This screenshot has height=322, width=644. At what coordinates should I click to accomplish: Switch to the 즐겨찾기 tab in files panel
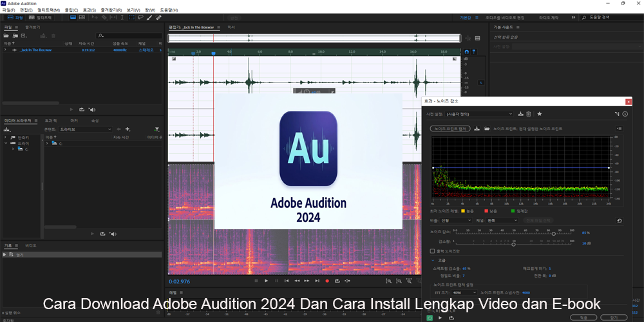pyautogui.click(x=33, y=27)
